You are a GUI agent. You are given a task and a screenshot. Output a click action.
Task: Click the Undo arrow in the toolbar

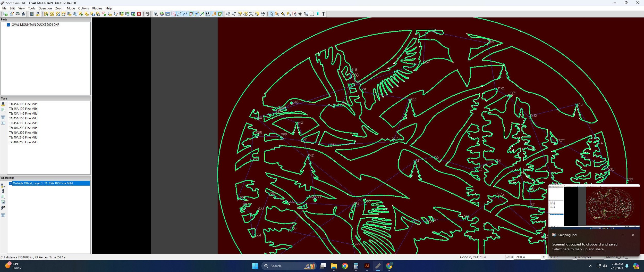(147, 14)
